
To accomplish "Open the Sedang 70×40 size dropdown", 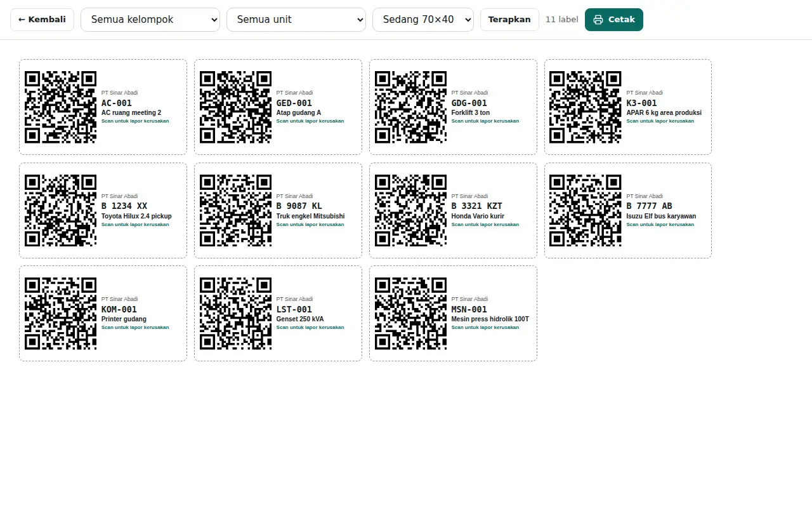I will pyautogui.click(x=423, y=20).
